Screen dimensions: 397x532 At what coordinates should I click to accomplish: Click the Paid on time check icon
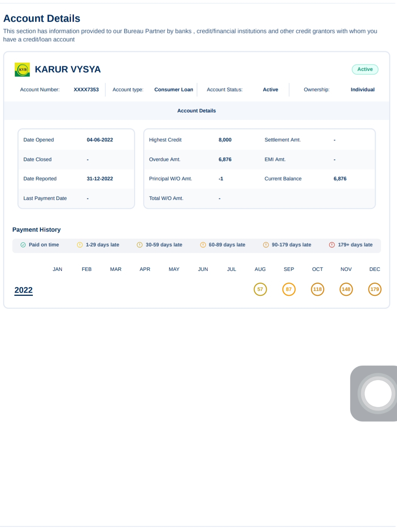(x=23, y=245)
